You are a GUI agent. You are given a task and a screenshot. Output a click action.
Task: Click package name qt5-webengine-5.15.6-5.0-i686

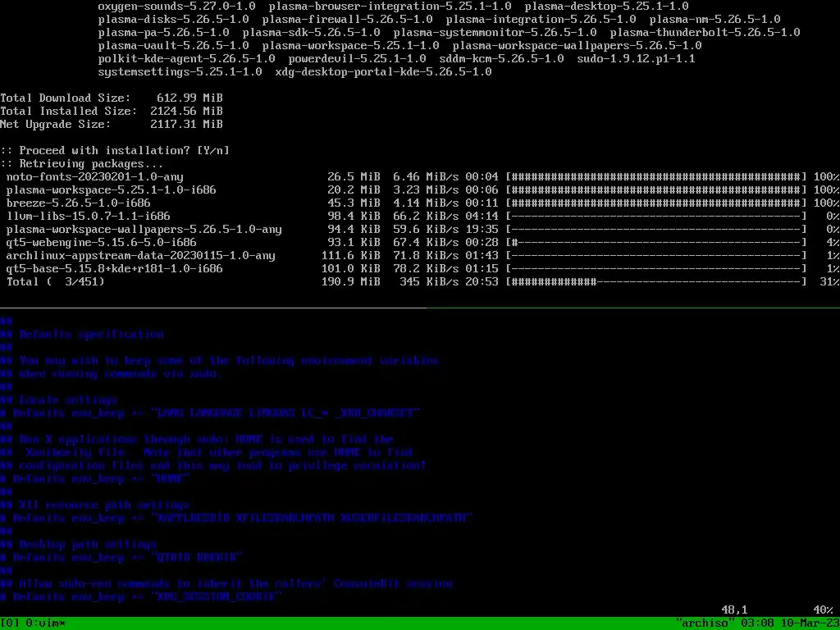point(101,242)
